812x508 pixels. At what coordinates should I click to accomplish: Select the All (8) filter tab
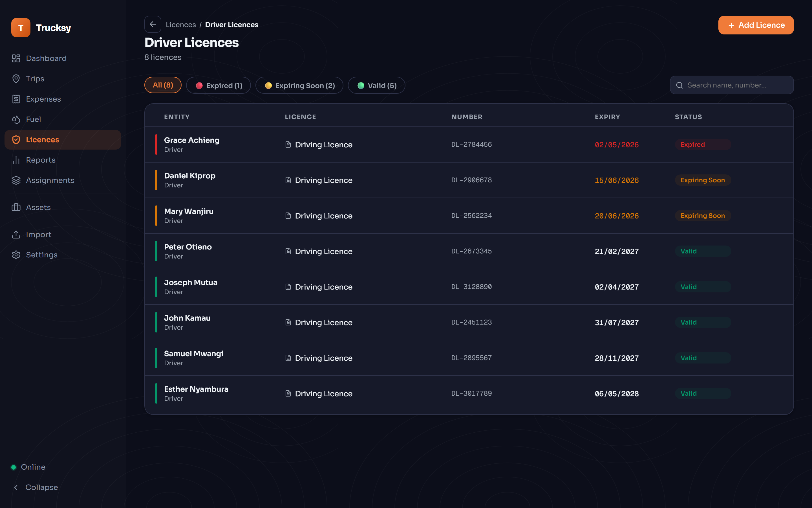coord(163,85)
